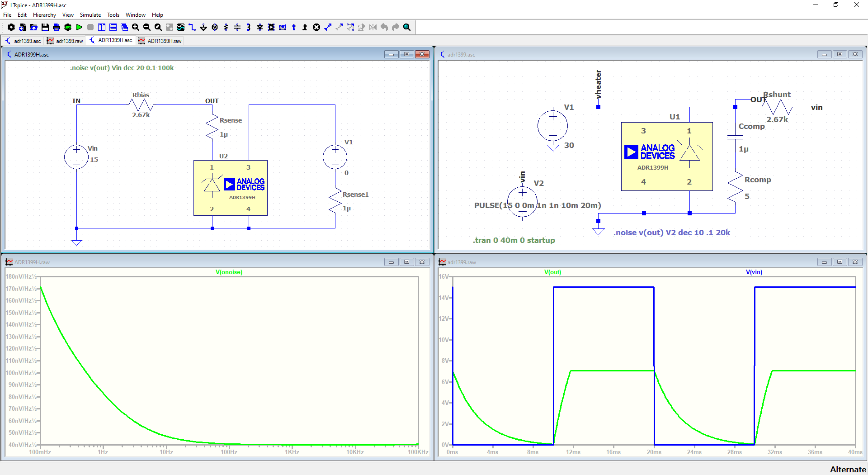The height and width of the screenshot is (475, 868).
Task: Save the schematic with floppy icon
Action: (45, 27)
